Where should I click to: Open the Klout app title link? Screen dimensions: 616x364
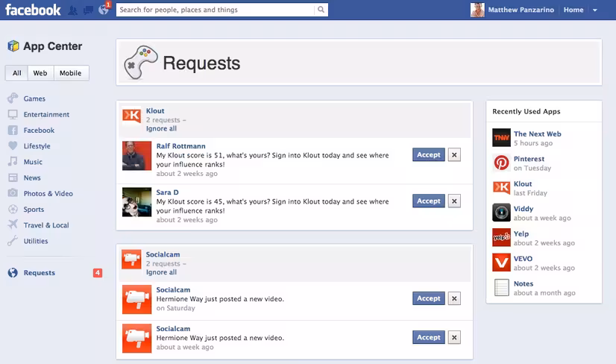[x=155, y=111]
